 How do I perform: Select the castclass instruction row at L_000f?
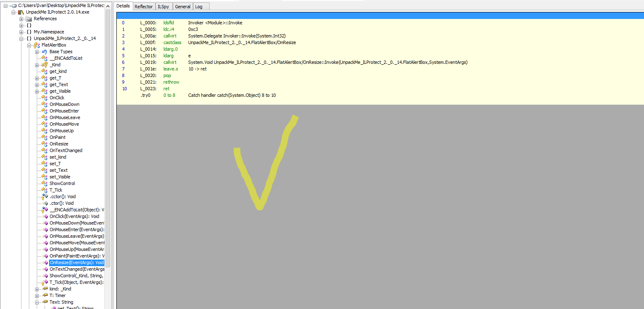click(x=172, y=42)
